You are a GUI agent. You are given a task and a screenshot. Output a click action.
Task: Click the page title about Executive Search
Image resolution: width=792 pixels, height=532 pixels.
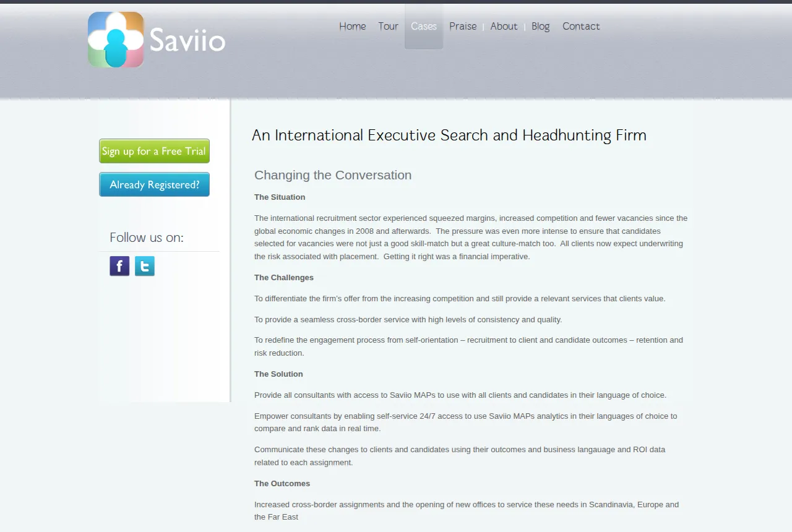click(449, 135)
